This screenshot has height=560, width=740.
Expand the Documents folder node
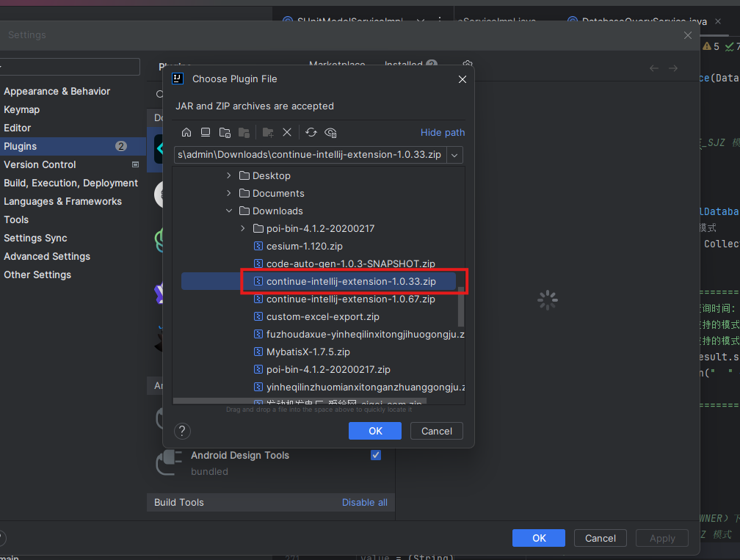[229, 193]
